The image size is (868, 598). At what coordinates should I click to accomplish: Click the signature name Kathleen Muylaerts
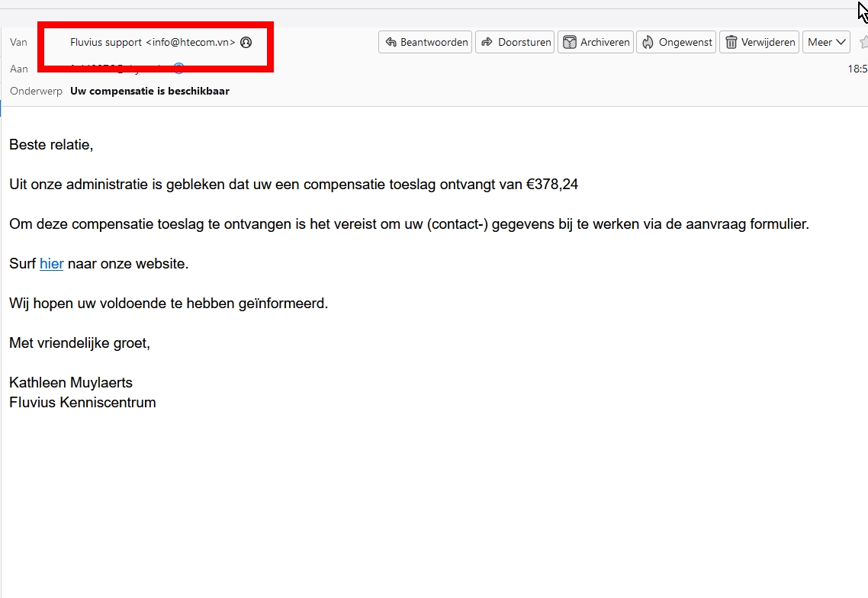[x=71, y=383]
